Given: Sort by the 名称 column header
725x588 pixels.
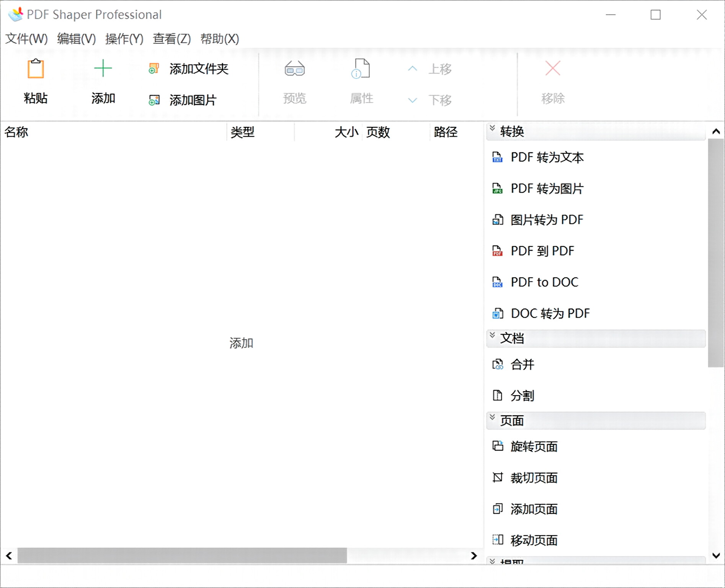Looking at the screenshot, I should click(x=114, y=132).
